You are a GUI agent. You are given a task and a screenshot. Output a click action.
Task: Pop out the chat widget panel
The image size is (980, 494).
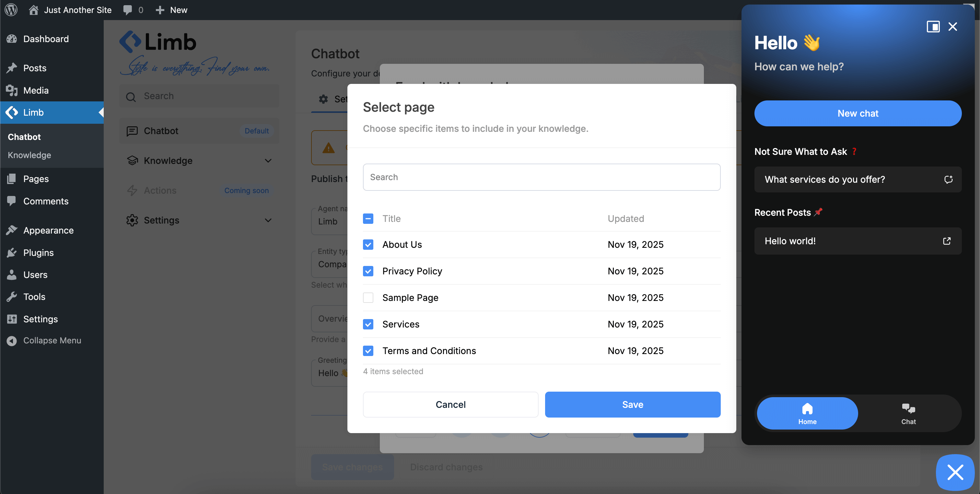934,27
